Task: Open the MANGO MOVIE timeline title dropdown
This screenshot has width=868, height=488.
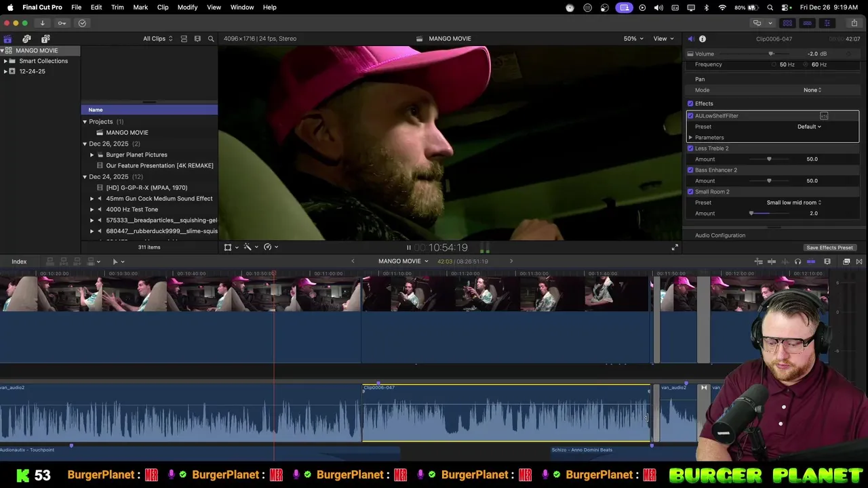Action: 403,262
